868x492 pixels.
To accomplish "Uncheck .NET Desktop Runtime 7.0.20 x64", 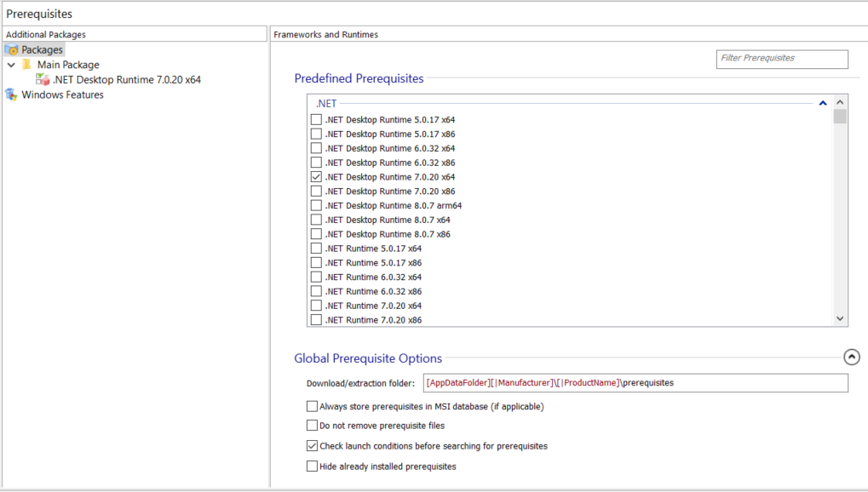I will (317, 177).
